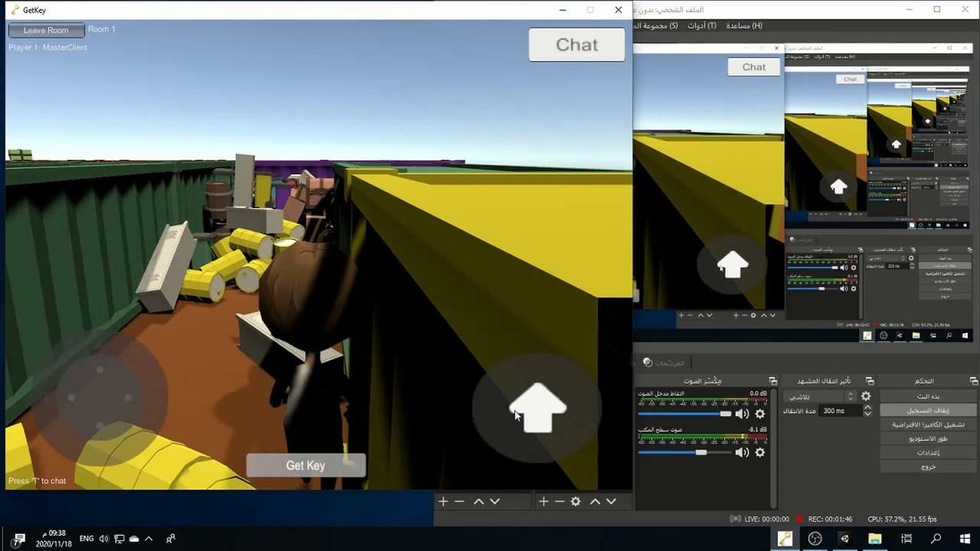Adjust the volume slider of the 0.0 dB track
Viewport: 980px width, 551px height.
(684, 414)
